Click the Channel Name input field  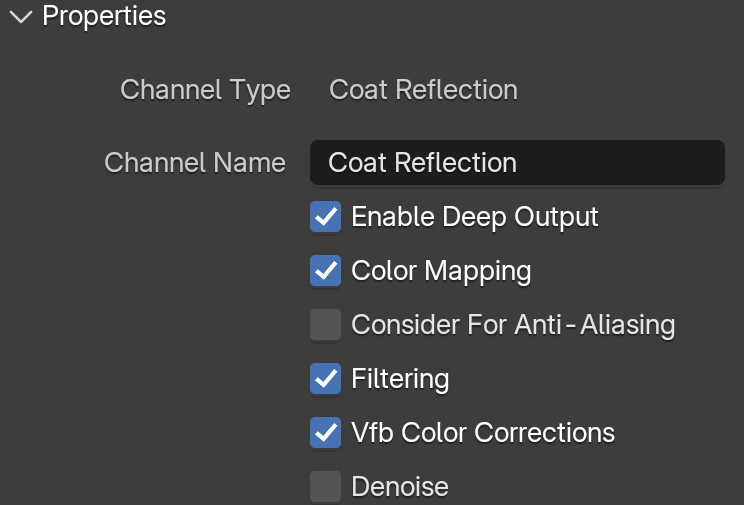click(x=517, y=162)
